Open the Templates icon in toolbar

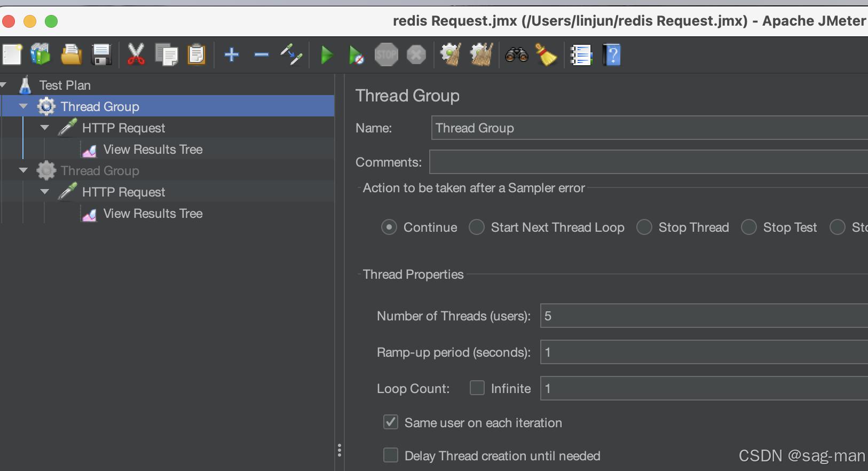coord(41,54)
